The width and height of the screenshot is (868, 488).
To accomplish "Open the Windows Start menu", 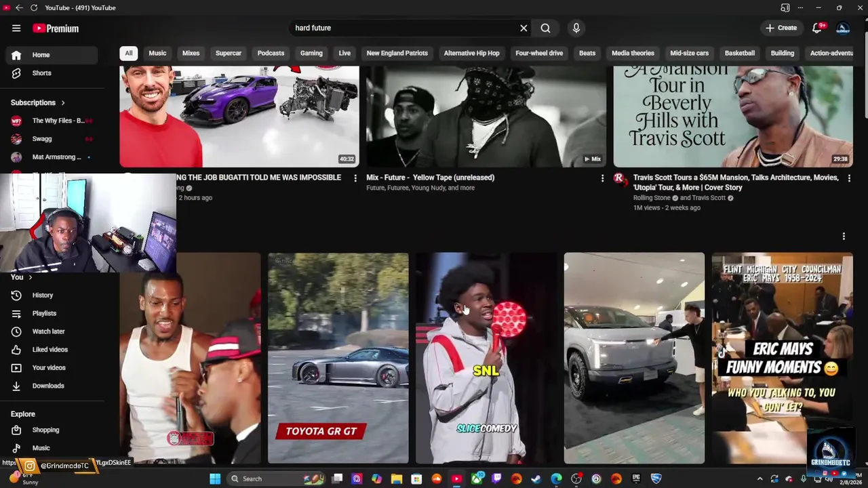I will [215, 479].
